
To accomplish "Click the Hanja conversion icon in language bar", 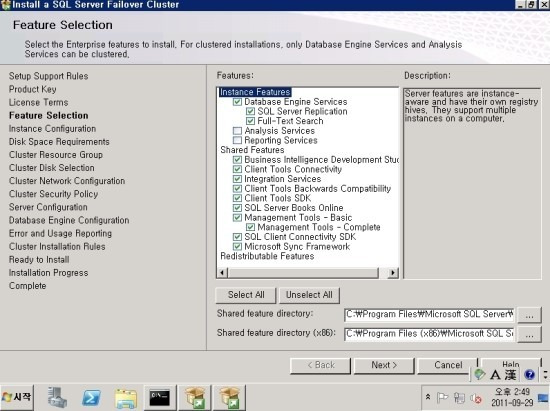I will click(x=511, y=375).
